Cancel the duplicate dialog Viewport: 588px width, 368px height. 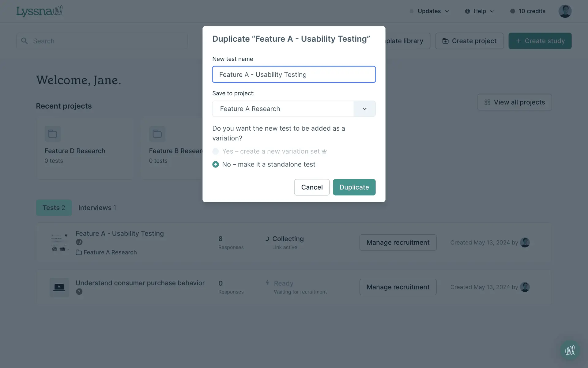(312, 187)
